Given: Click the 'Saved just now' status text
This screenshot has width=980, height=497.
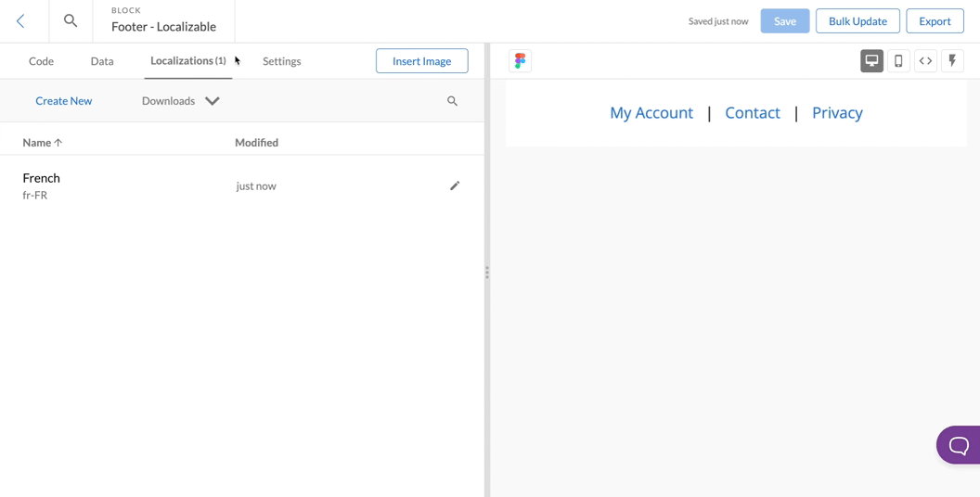Looking at the screenshot, I should point(718,21).
